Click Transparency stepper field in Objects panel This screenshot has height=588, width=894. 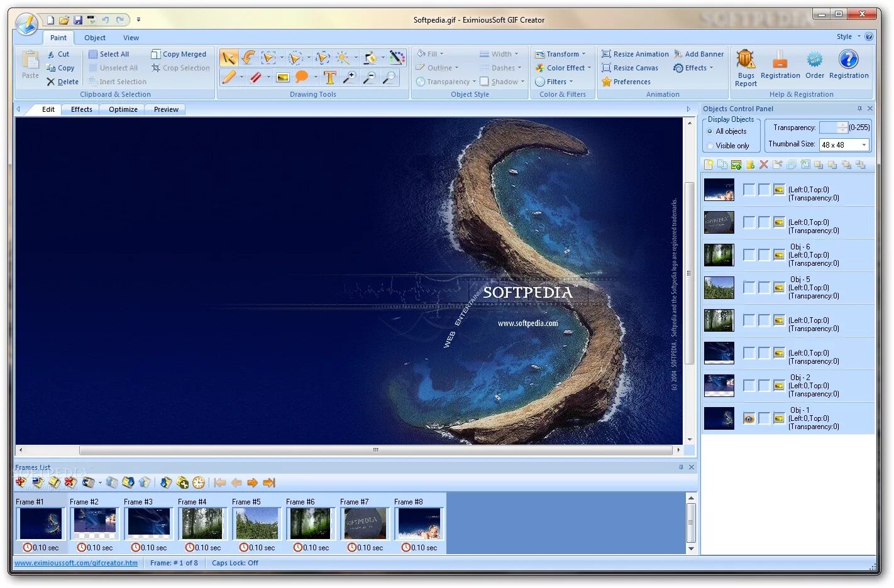click(834, 128)
